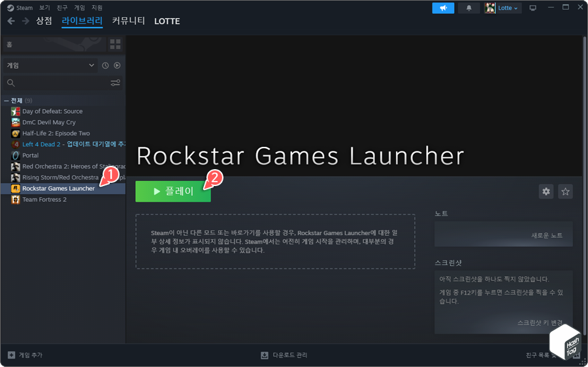Launch with the green 플레이 button
This screenshot has width=588, height=367.
(x=173, y=191)
